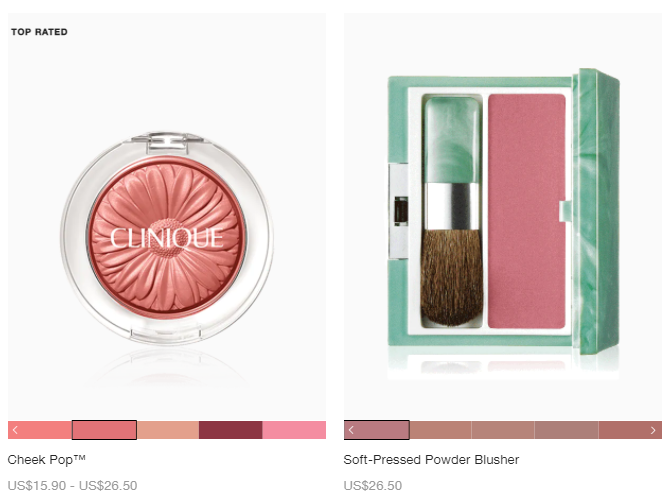Image resolution: width=672 pixels, height=500 pixels.
Task: Select the last Powder Blusher shade swatch
Action: (630, 430)
